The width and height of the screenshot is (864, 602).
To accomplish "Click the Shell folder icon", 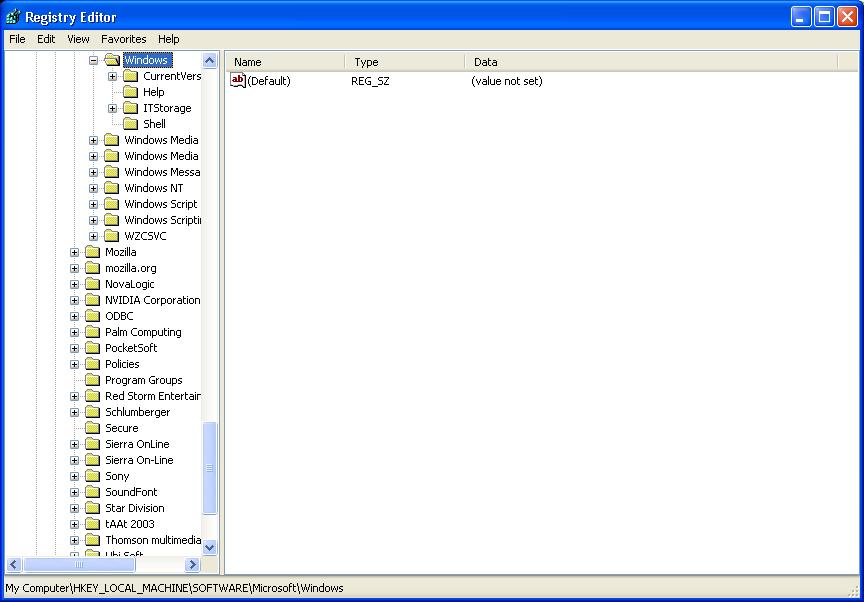I will 131,123.
